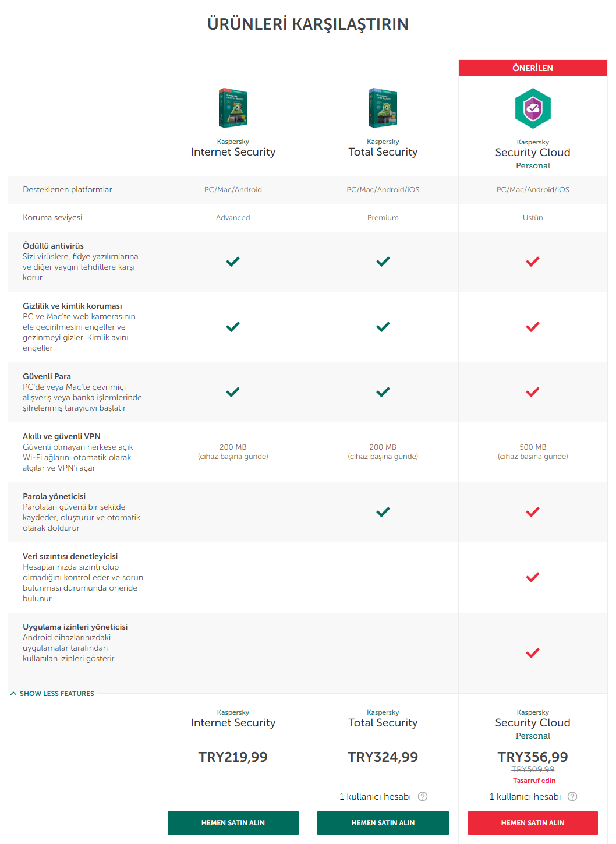Click Total Security's Parola yöneticisi checkmark
616x844 pixels.
(x=383, y=512)
